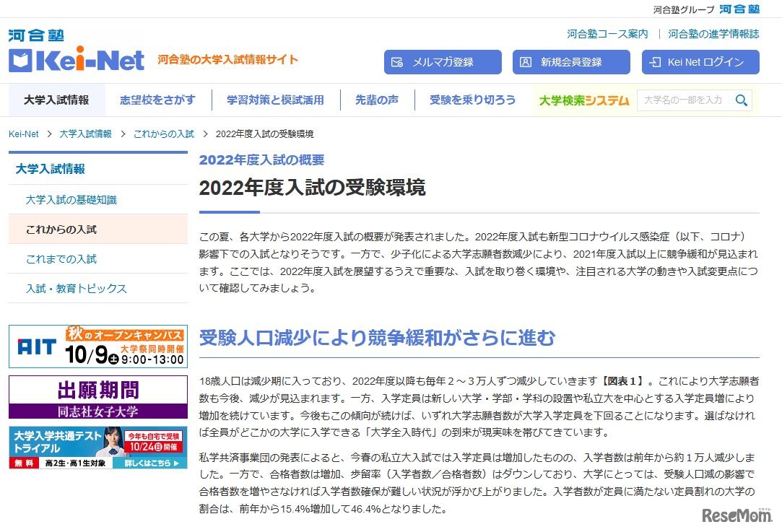
Task: Click the person icon on 新規会員登録 button
Action: (x=526, y=62)
